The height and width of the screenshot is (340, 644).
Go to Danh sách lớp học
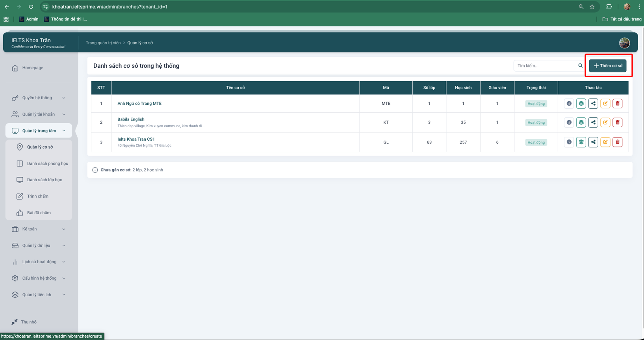[44, 180]
